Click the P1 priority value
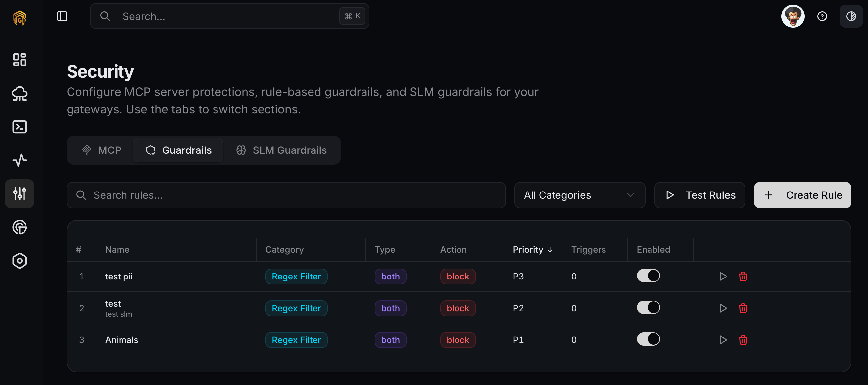Image resolution: width=868 pixels, height=385 pixels. tap(518, 340)
